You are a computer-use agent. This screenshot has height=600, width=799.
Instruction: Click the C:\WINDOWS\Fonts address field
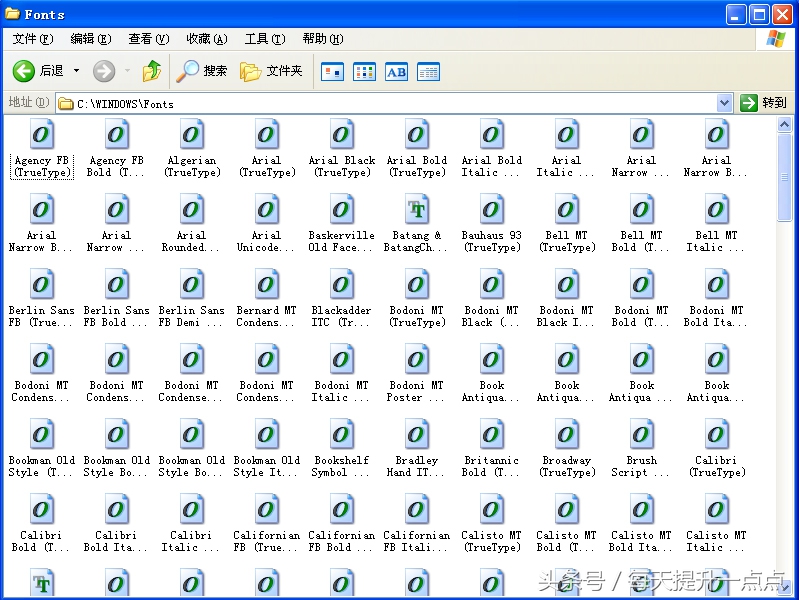coord(390,103)
